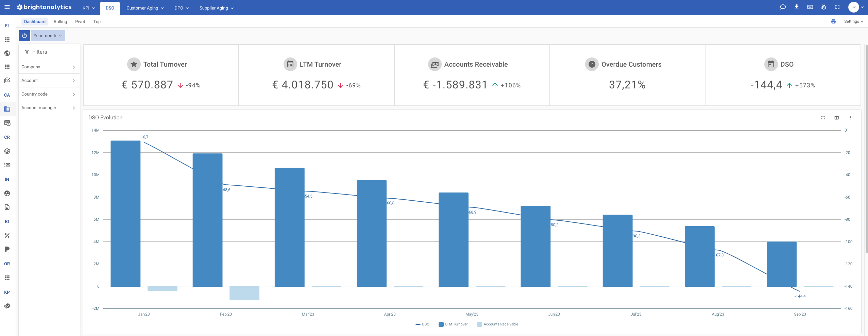Image resolution: width=868 pixels, height=336 pixels.
Task: Click the download icon in header
Action: click(x=796, y=7)
